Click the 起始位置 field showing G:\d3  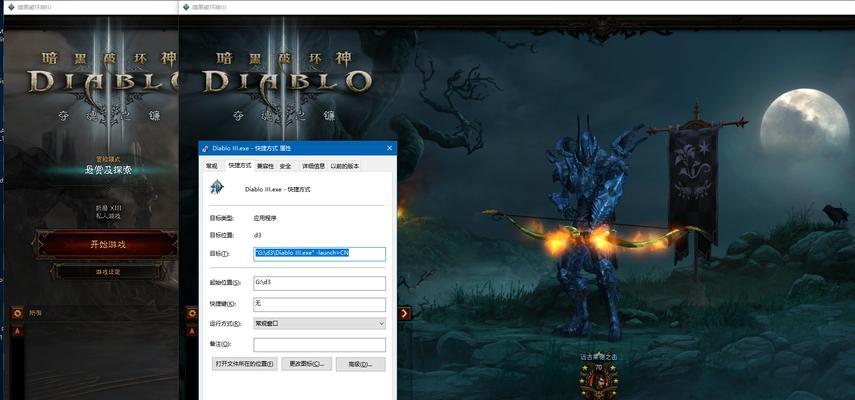pyautogui.click(x=320, y=283)
